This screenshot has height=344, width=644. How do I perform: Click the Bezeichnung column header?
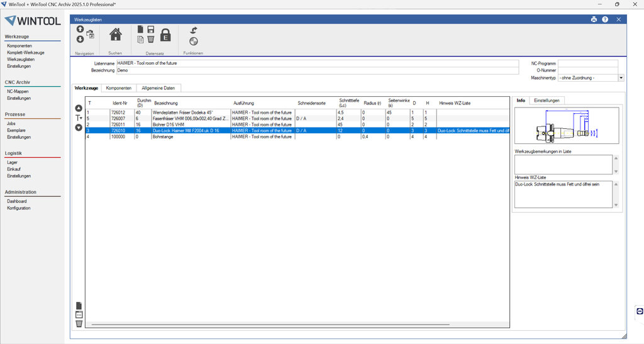pos(165,103)
